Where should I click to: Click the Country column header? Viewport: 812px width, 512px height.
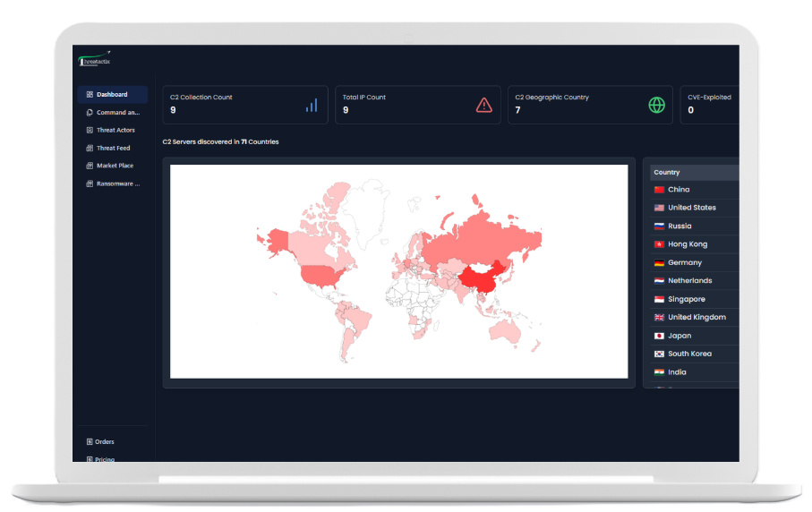(x=695, y=173)
